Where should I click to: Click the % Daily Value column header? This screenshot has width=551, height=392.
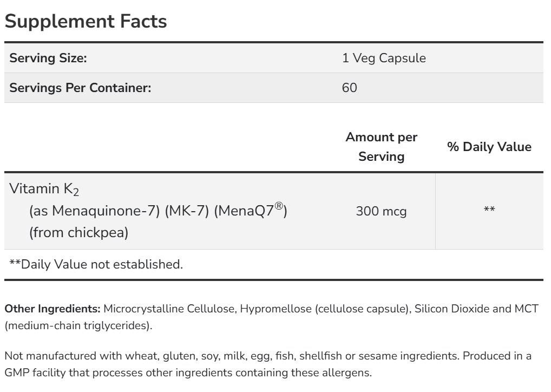pyautogui.click(x=489, y=147)
